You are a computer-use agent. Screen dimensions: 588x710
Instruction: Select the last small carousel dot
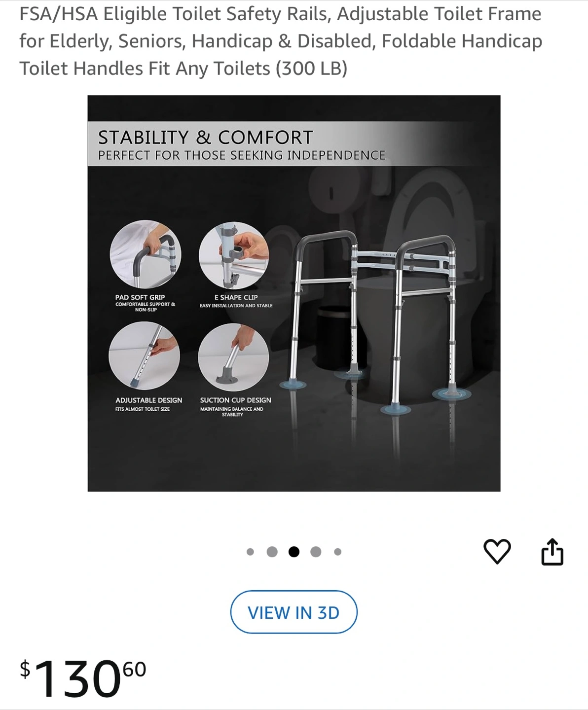coord(337,552)
